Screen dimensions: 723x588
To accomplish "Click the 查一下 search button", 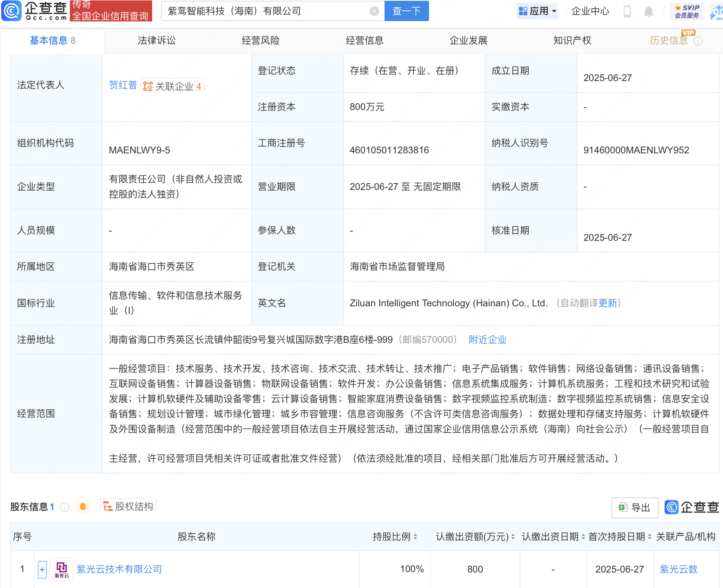I will click(406, 11).
